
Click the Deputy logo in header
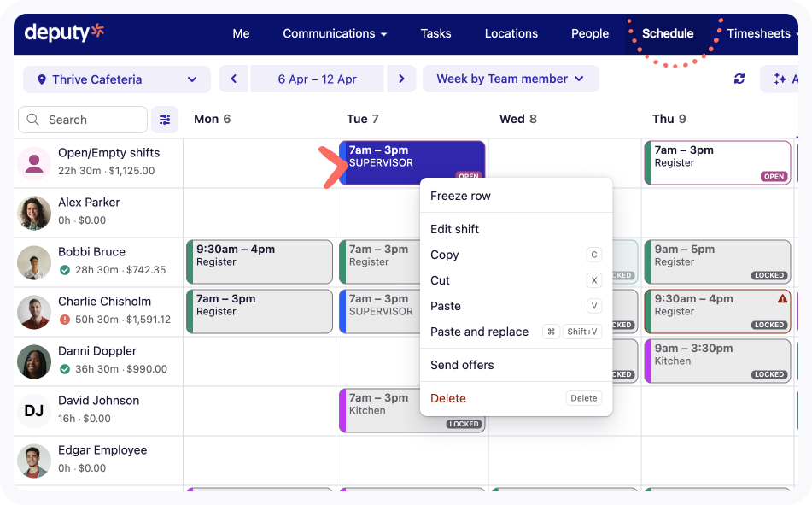[64, 33]
